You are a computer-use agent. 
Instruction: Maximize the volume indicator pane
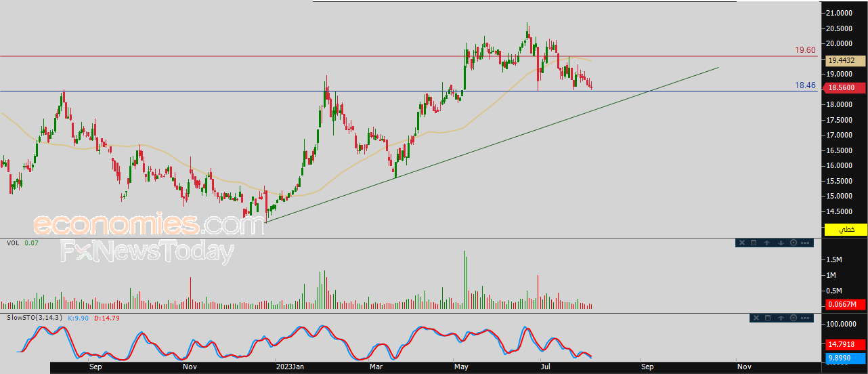754,243
